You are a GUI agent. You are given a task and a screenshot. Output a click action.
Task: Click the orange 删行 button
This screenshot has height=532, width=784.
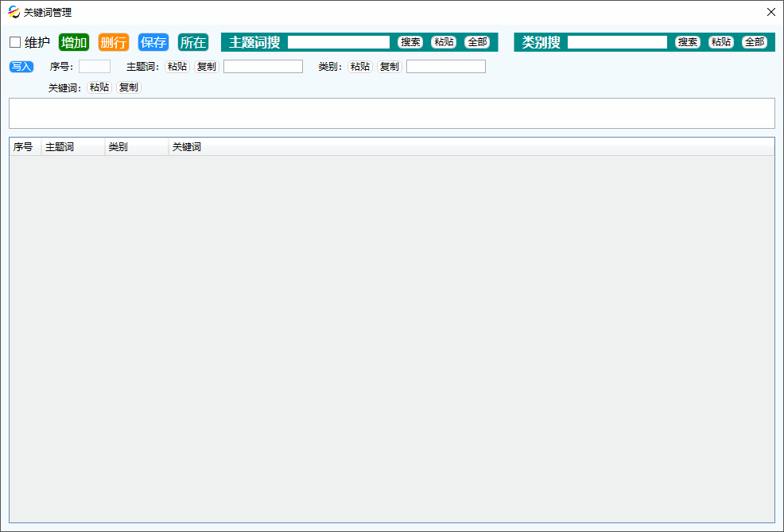coord(114,42)
